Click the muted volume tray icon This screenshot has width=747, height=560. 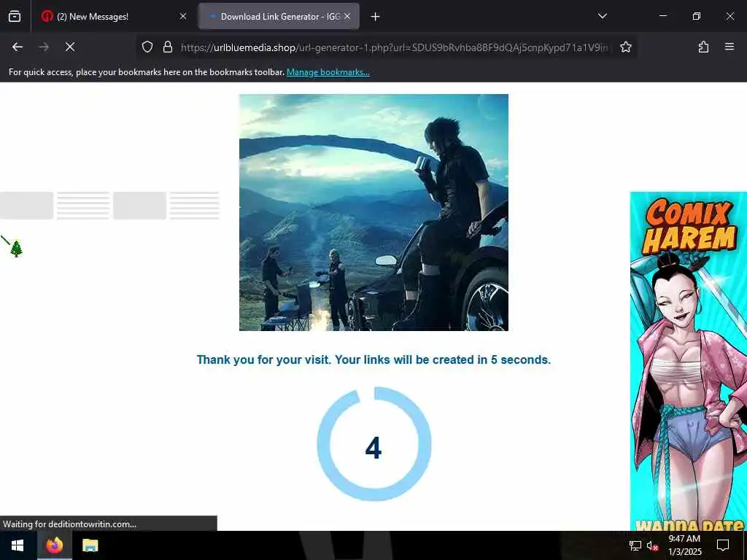point(652,545)
